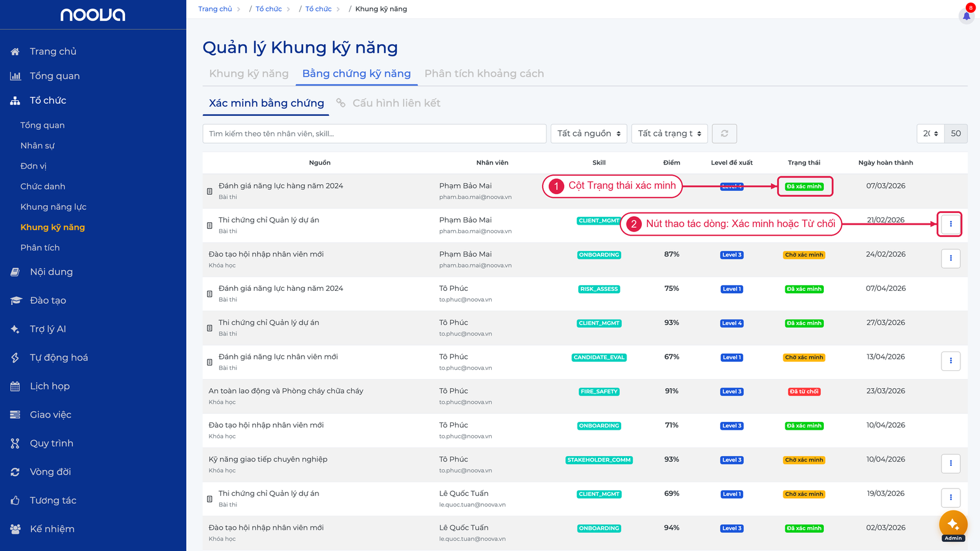
Task: Open row actions for Đánh giá năng lực nhân viên mới
Action: pos(951,361)
